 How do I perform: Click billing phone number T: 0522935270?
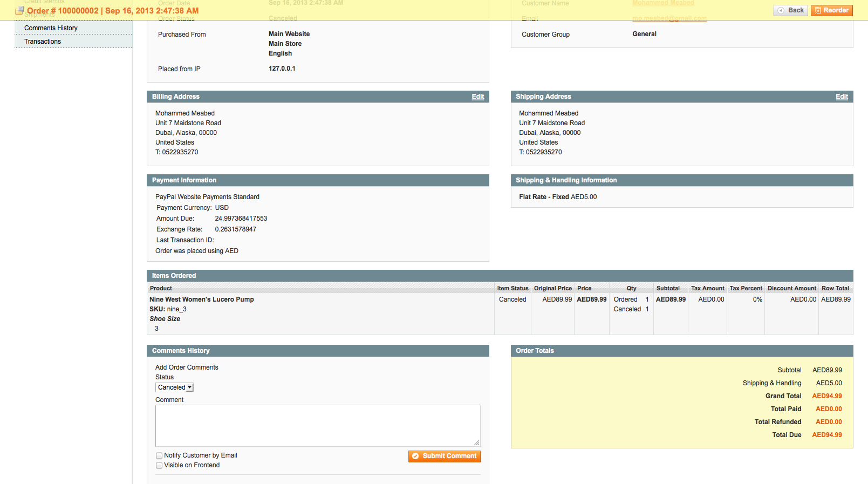[x=177, y=152]
